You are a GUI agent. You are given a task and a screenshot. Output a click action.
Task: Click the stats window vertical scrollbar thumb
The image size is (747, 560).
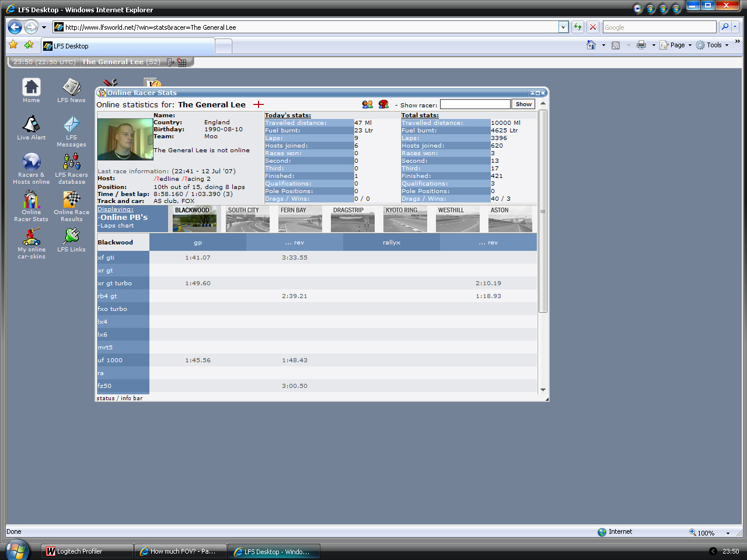point(543,211)
